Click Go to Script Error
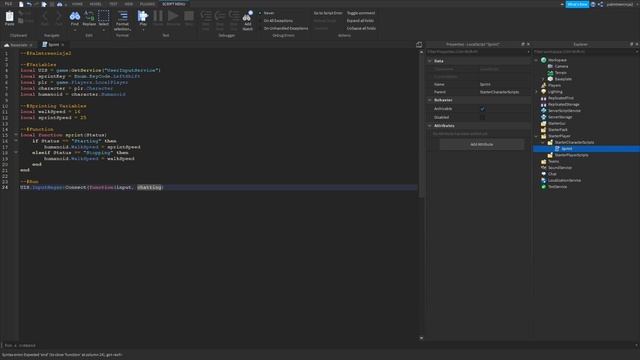 [x=328, y=13]
